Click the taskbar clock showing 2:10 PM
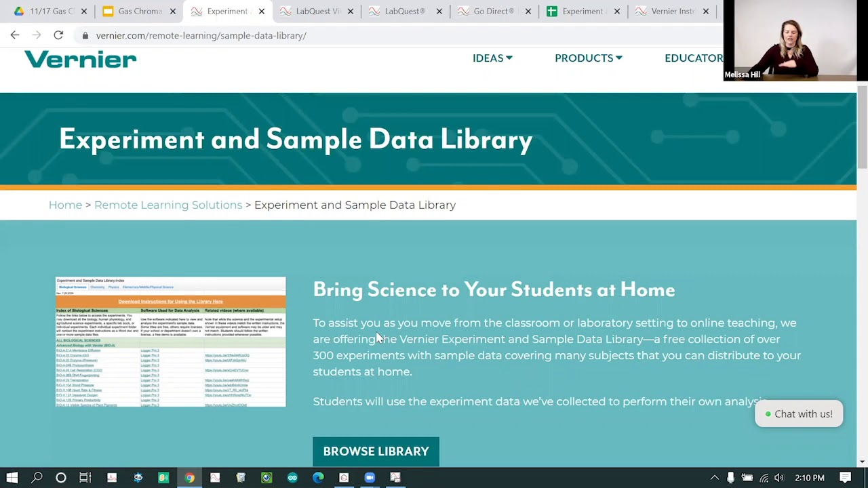 pos(810,478)
